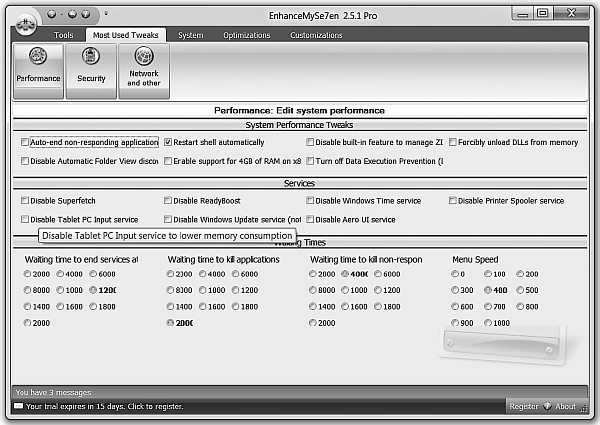Set Menu Speed to 0
This screenshot has width=600, height=425.
tap(455, 274)
